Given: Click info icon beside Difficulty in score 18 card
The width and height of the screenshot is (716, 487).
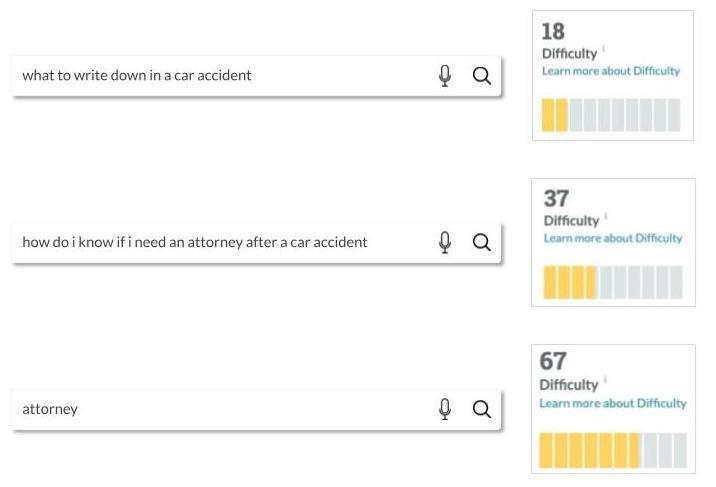Looking at the screenshot, I should (x=604, y=49).
